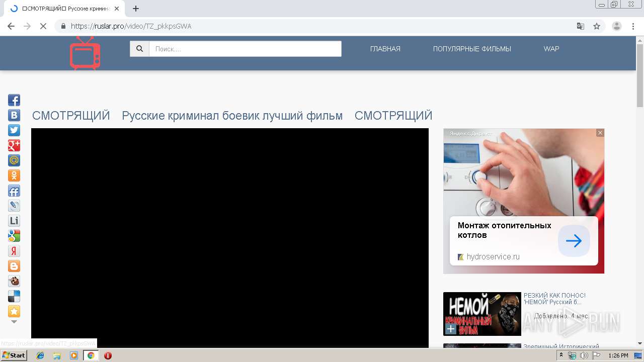The image size is (644, 362).
Task: Open the НЕМОЙ film thumbnail
Action: [x=482, y=314]
